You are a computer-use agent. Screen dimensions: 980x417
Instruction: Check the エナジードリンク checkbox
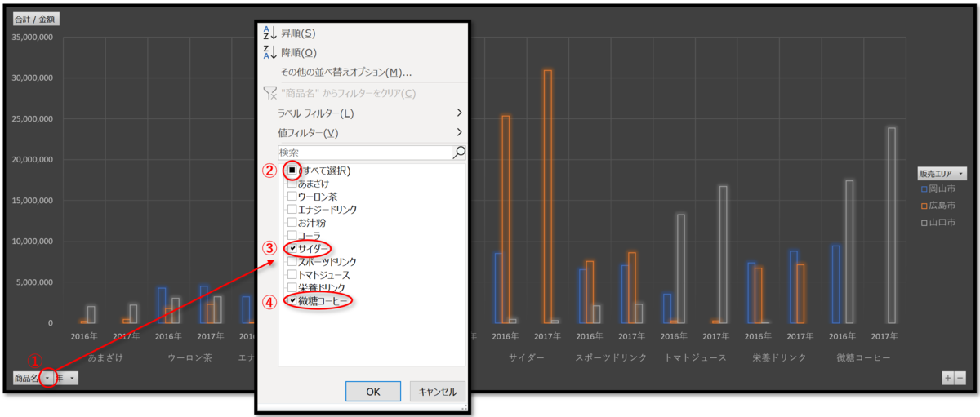[x=292, y=210]
